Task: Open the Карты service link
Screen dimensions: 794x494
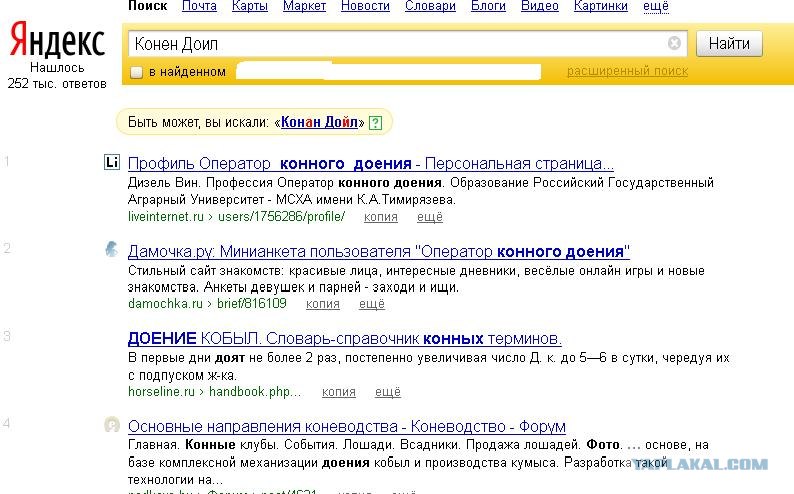Action: pyautogui.click(x=250, y=6)
